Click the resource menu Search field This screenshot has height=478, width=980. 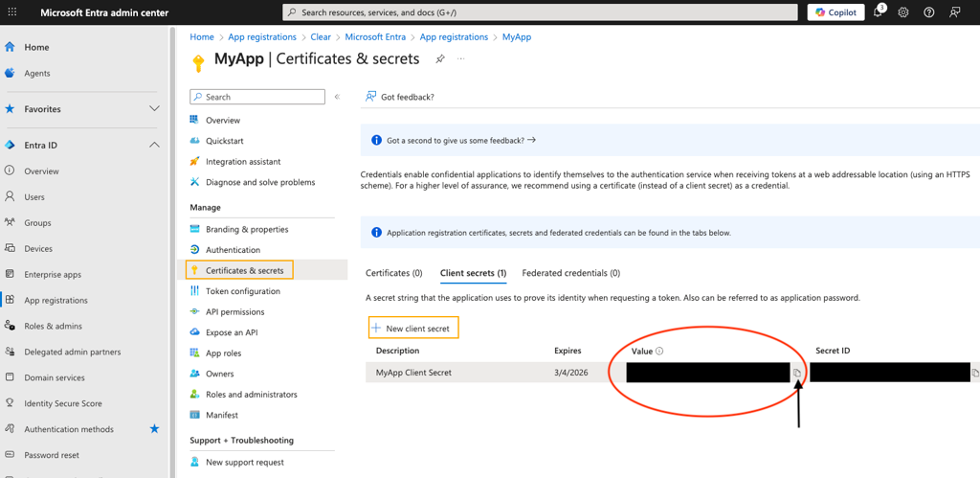(257, 97)
